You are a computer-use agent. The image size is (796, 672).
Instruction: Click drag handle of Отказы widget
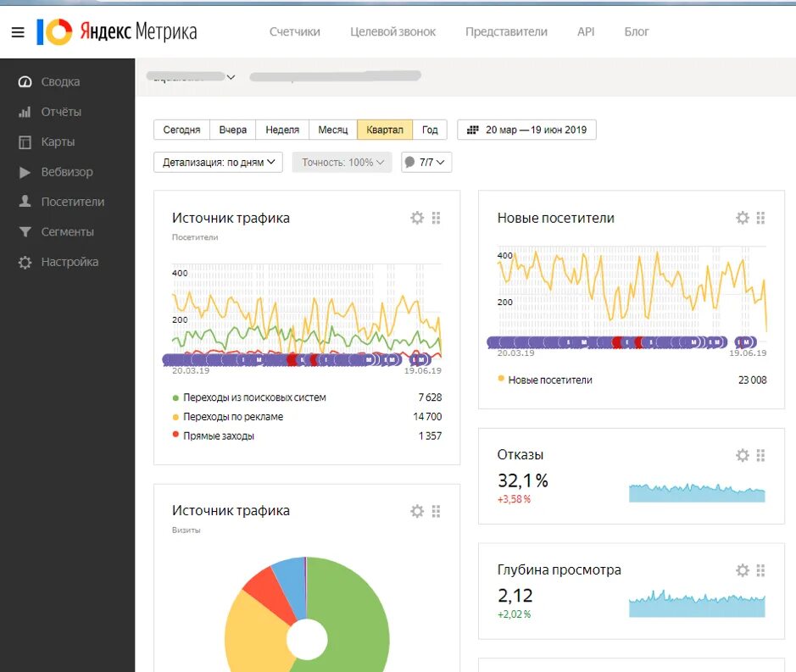[x=760, y=455]
